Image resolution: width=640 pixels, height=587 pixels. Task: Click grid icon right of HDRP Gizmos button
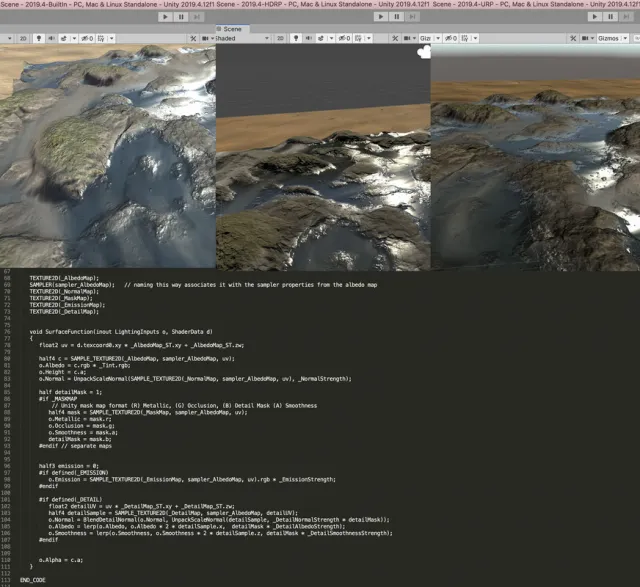(464, 38)
